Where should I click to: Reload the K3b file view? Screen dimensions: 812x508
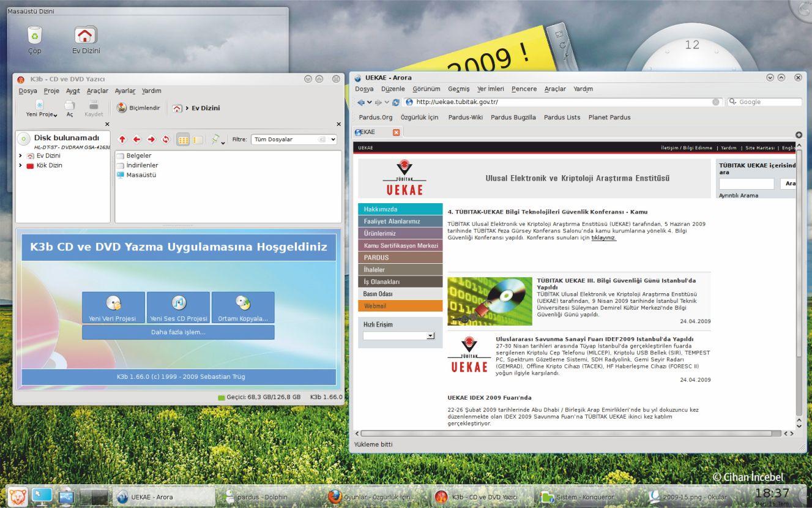[165, 140]
